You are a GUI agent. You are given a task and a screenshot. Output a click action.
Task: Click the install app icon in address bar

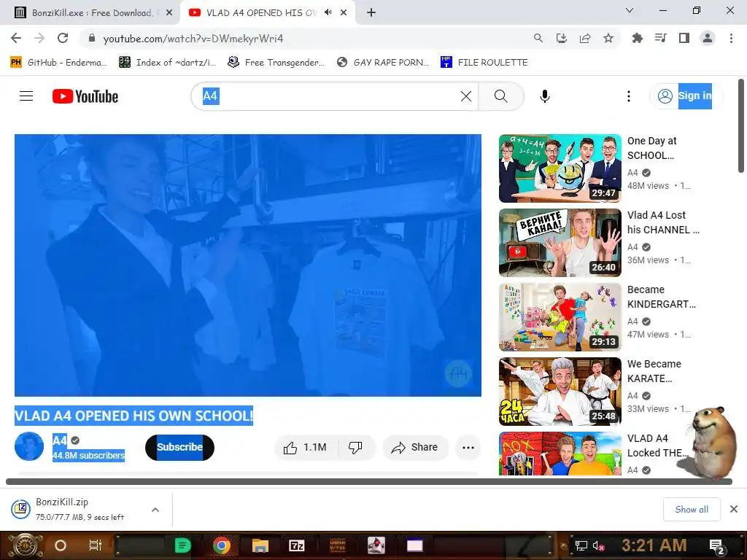[x=562, y=38]
